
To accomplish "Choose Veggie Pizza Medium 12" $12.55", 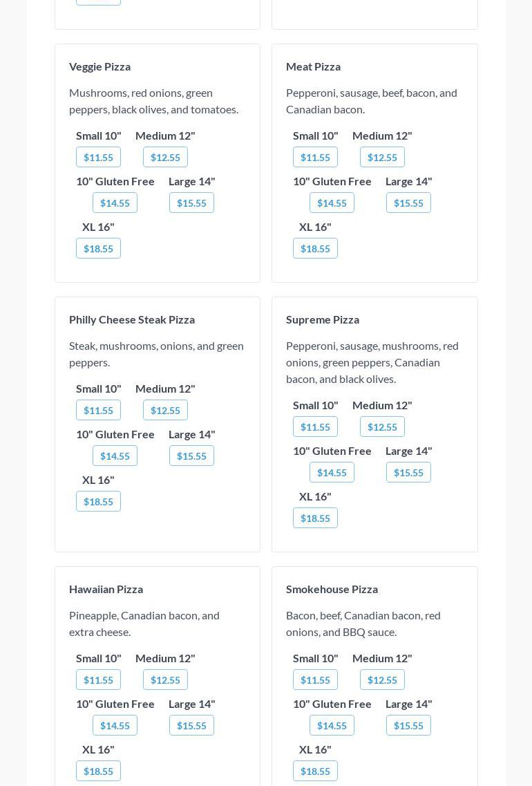I will coord(165,157).
